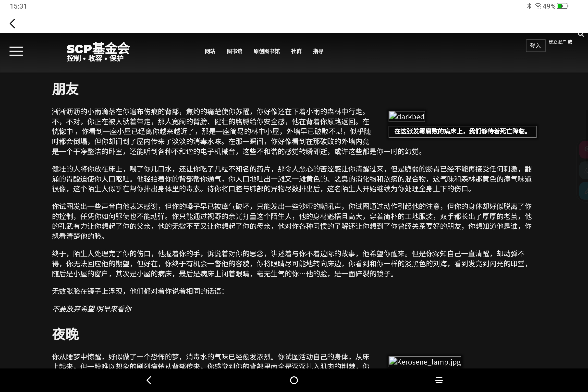This screenshot has width=588, height=392.
Task: Open the 社群 navigation menu
Action: [x=296, y=51]
